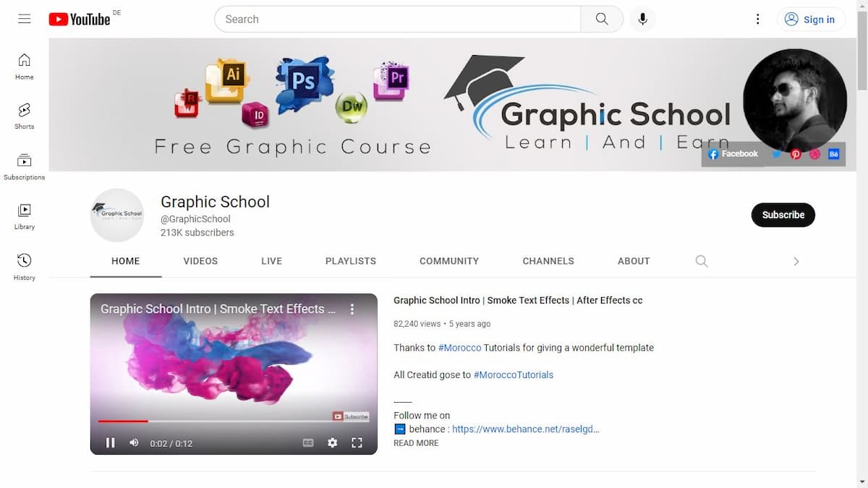Viewport: 868px width, 488px height.
Task: Open the Behance banner link icon
Action: [x=833, y=154]
